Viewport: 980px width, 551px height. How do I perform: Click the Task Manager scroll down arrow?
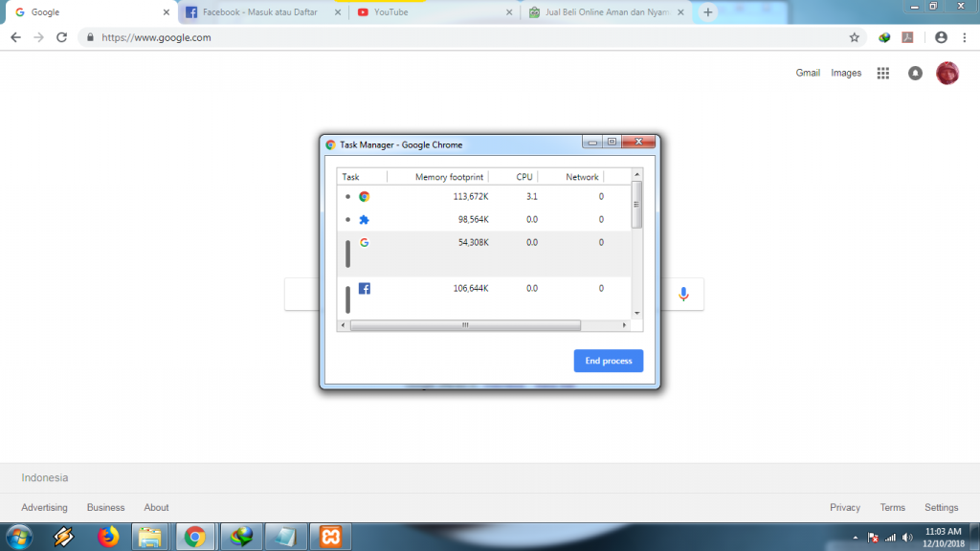636,313
